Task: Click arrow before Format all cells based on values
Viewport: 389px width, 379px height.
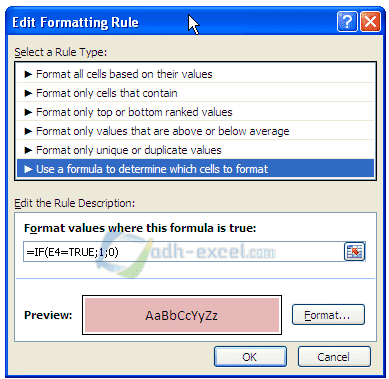Action: click(x=28, y=74)
